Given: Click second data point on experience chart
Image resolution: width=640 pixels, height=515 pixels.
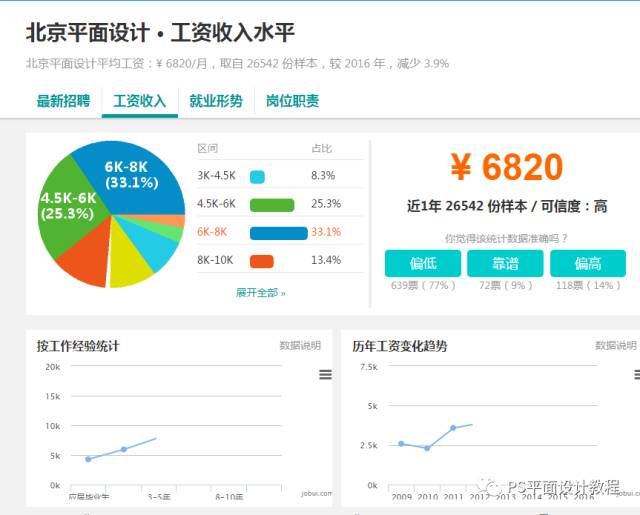Looking at the screenshot, I should (x=124, y=449).
